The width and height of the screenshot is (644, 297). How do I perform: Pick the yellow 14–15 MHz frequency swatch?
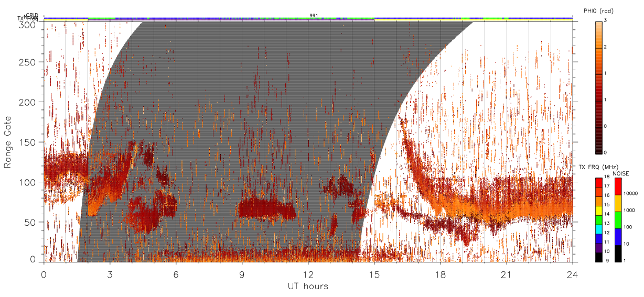[x=599, y=211]
